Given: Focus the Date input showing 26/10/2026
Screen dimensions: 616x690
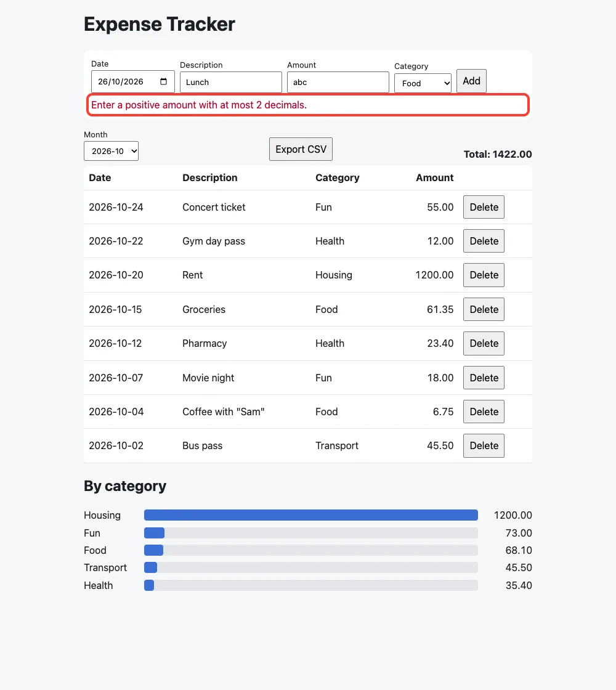Looking at the screenshot, I should [133, 81].
